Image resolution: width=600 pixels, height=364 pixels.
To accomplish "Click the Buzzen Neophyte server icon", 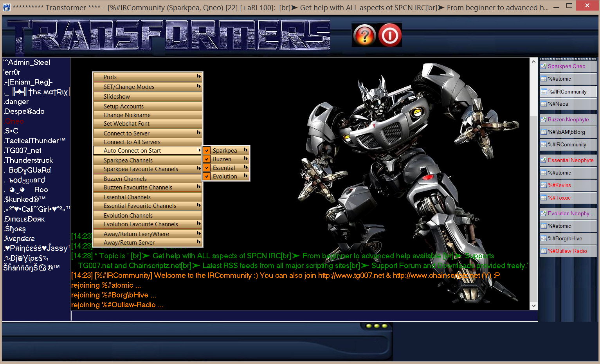I will point(544,119).
